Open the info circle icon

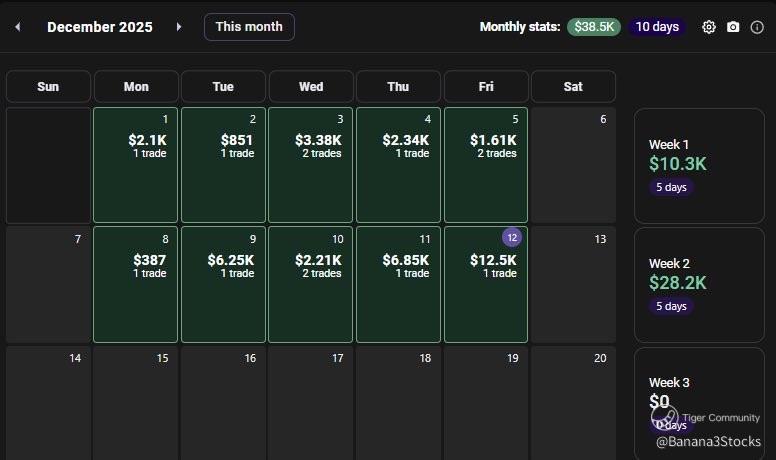[757, 27]
